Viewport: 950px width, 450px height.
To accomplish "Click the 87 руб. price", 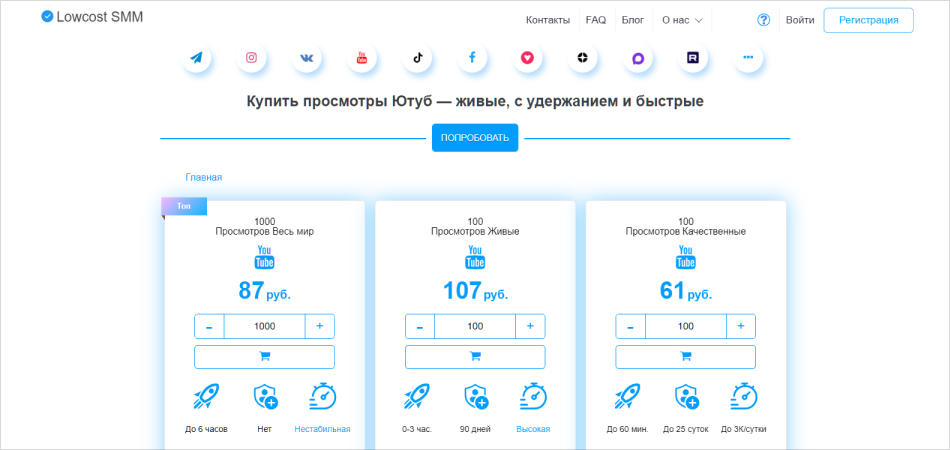I will tap(264, 291).
